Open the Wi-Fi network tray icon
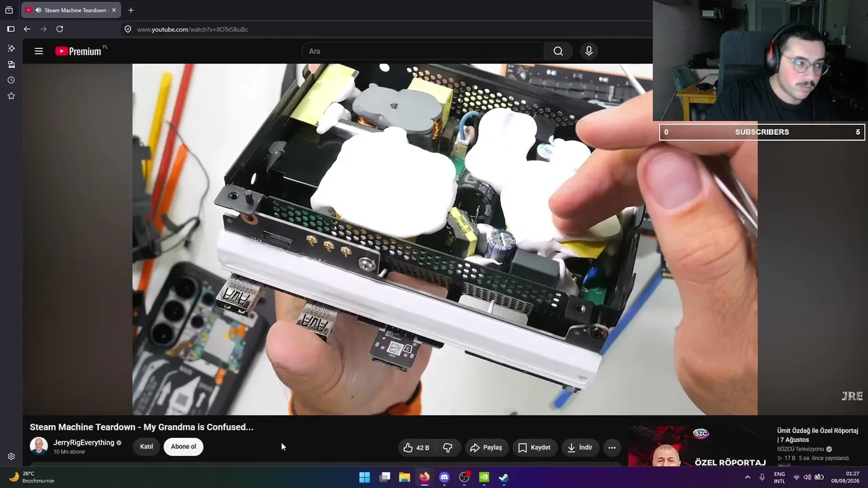Image resolution: width=868 pixels, height=488 pixels. click(x=797, y=477)
